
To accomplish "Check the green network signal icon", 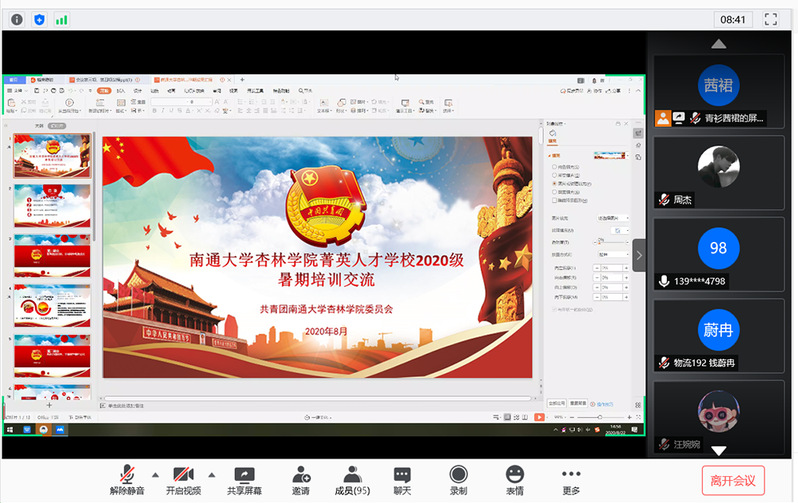I will tap(62, 18).
